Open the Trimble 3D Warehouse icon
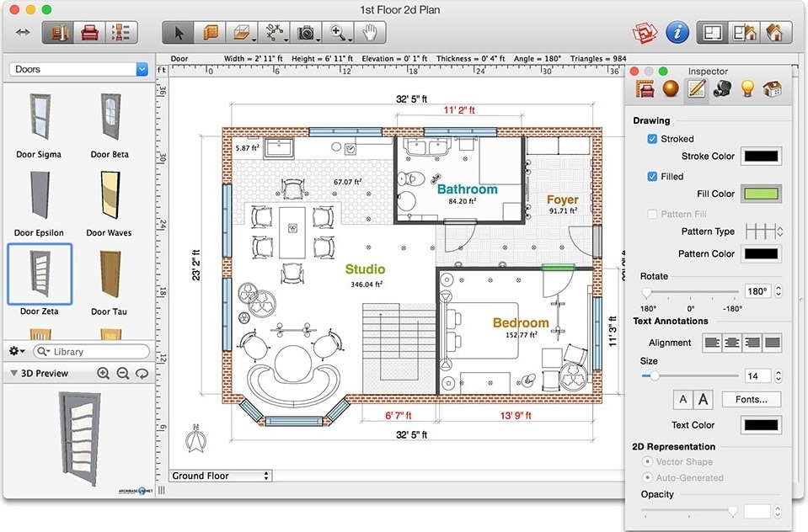The height and width of the screenshot is (532, 808). (x=645, y=33)
